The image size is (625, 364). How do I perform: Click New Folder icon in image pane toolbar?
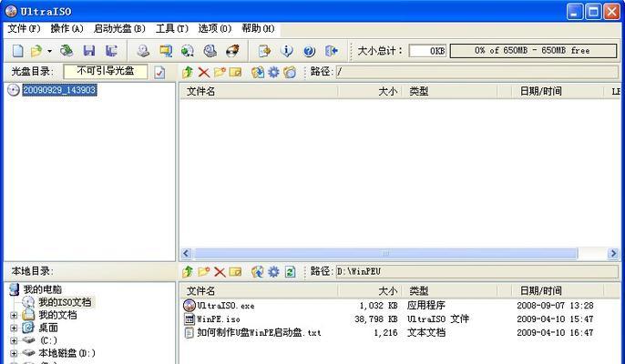220,72
